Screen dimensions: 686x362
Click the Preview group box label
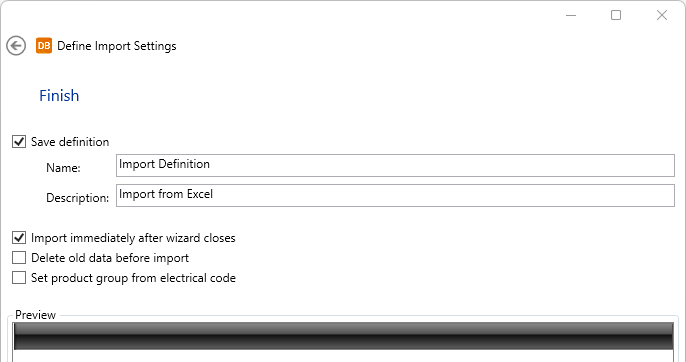(35, 315)
